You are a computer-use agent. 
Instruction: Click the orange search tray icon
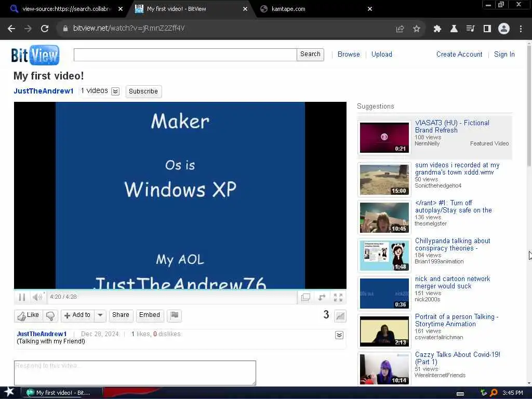[494, 393]
